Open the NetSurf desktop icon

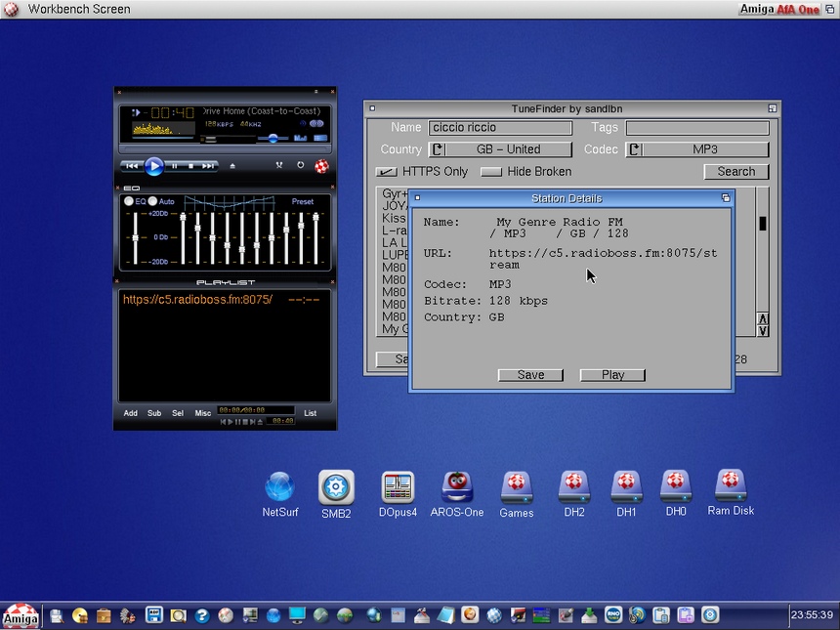coord(279,494)
